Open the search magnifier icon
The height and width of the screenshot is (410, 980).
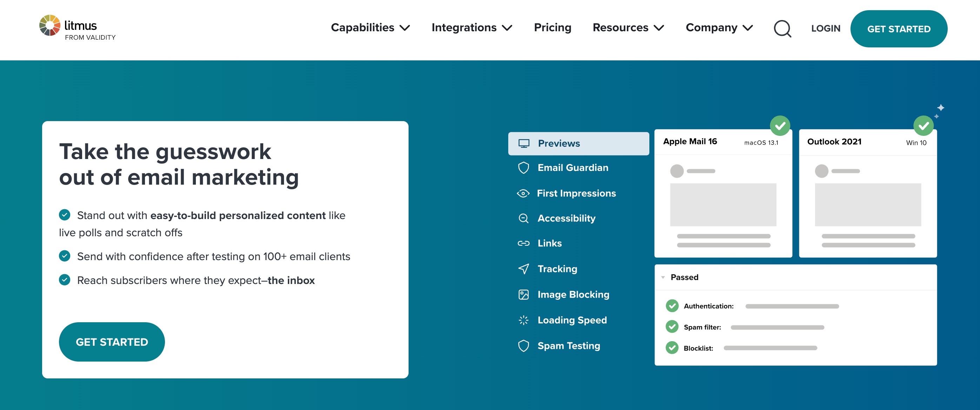[x=782, y=28]
